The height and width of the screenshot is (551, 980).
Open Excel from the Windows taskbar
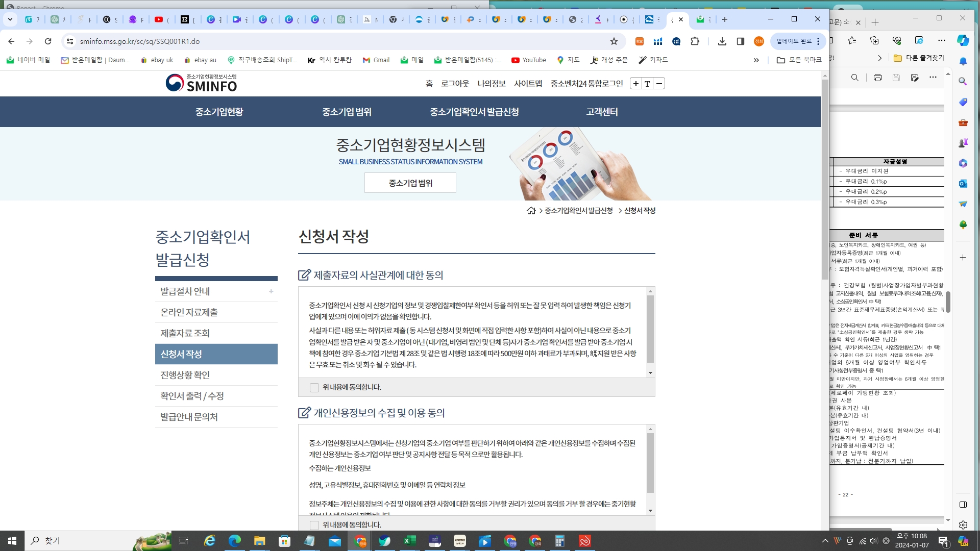point(409,541)
